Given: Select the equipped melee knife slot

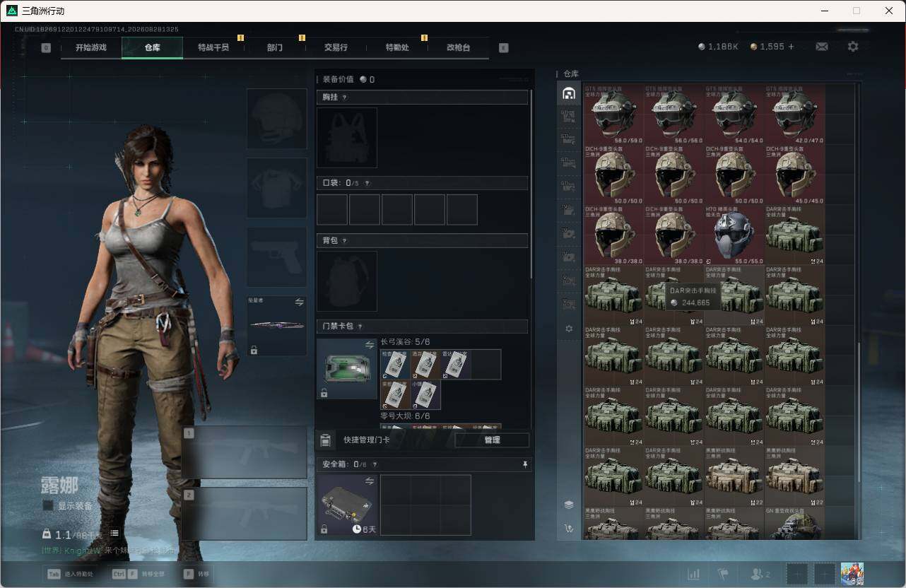Looking at the screenshot, I should pyautogui.click(x=276, y=326).
